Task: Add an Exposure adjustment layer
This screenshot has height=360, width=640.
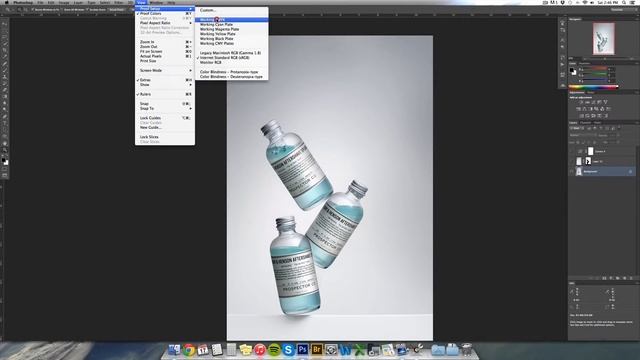Action: (x=599, y=102)
